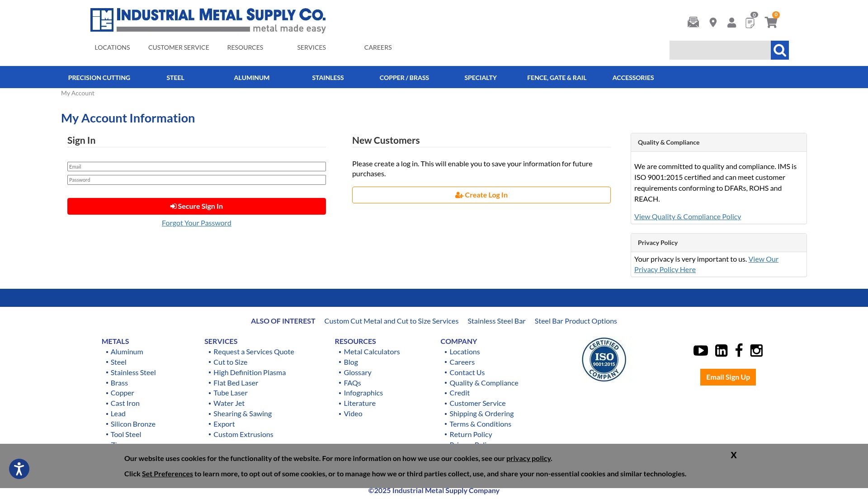868x503 pixels.
Task: Open Custom Cut Metal and Cut to Size Services
Action: (392, 321)
